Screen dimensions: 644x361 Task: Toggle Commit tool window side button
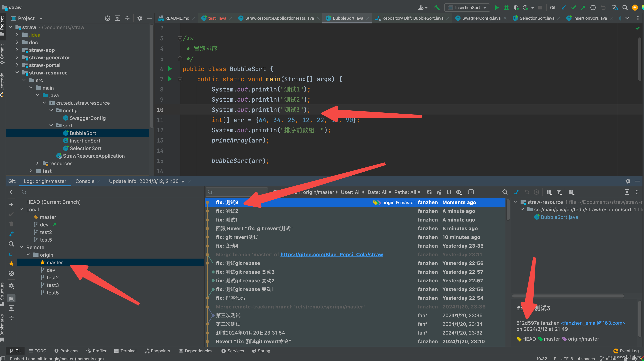point(2,54)
